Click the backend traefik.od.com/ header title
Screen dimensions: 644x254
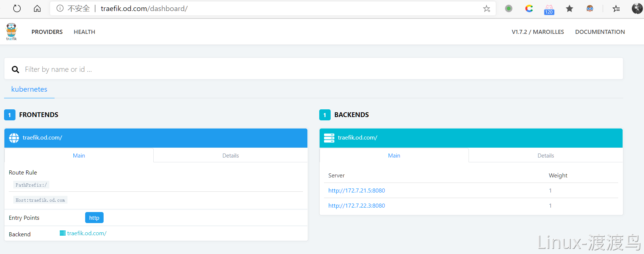point(358,137)
